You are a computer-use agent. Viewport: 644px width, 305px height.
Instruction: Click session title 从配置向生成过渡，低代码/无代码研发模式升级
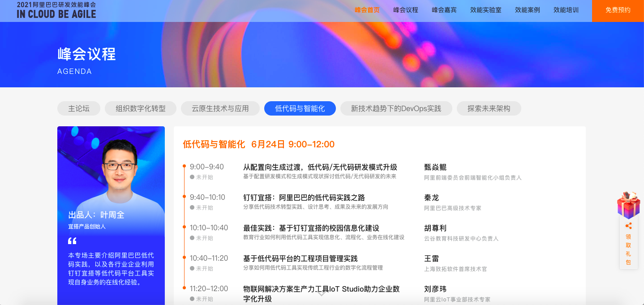pos(320,167)
